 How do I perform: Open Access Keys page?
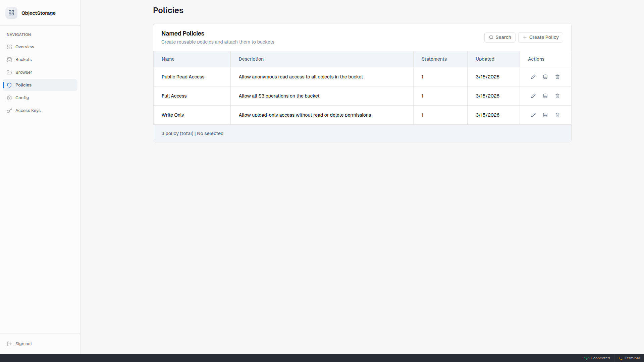click(28, 111)
